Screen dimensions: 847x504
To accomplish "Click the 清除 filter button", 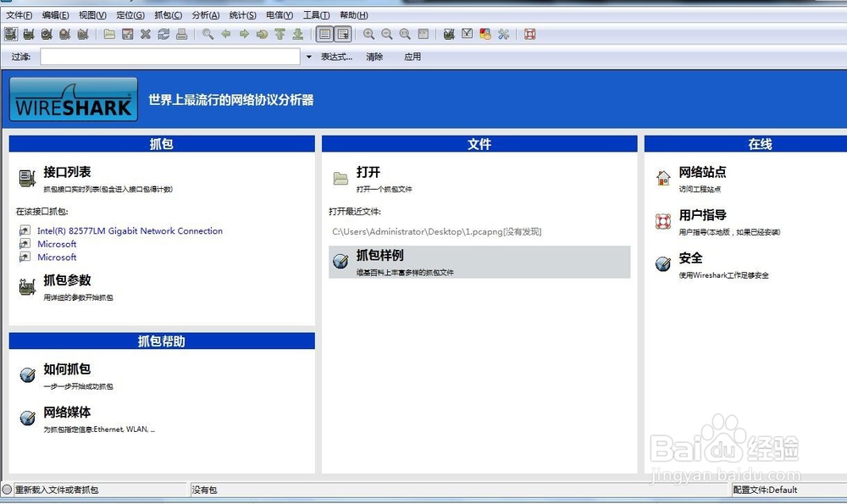I will 374,57.
